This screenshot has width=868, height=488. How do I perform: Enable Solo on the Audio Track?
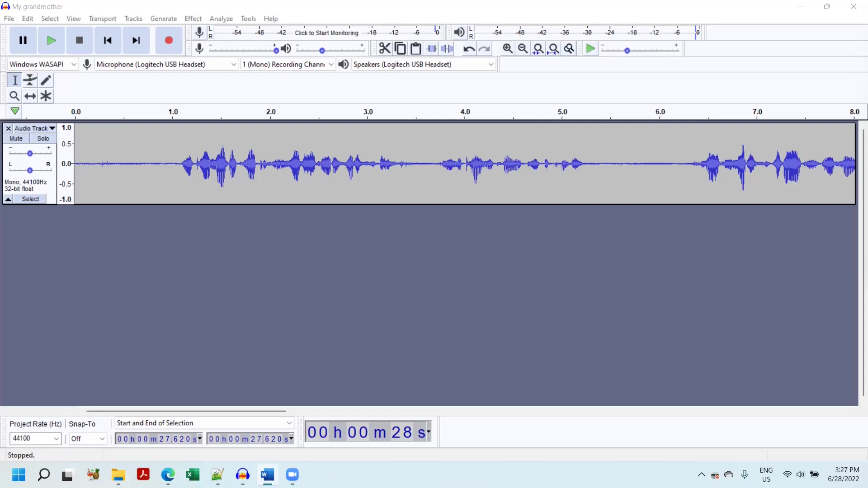pos(42,138)
